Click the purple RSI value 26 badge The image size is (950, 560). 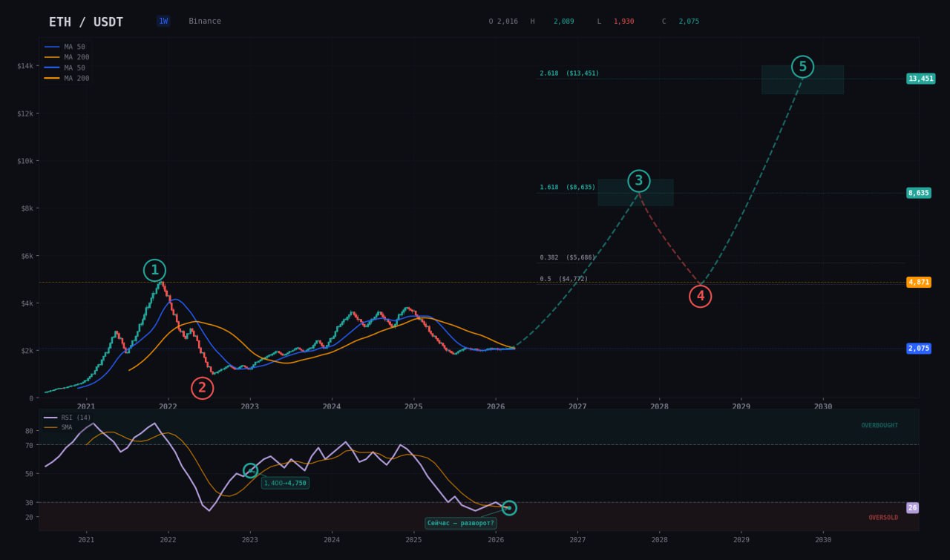(912, 508)
